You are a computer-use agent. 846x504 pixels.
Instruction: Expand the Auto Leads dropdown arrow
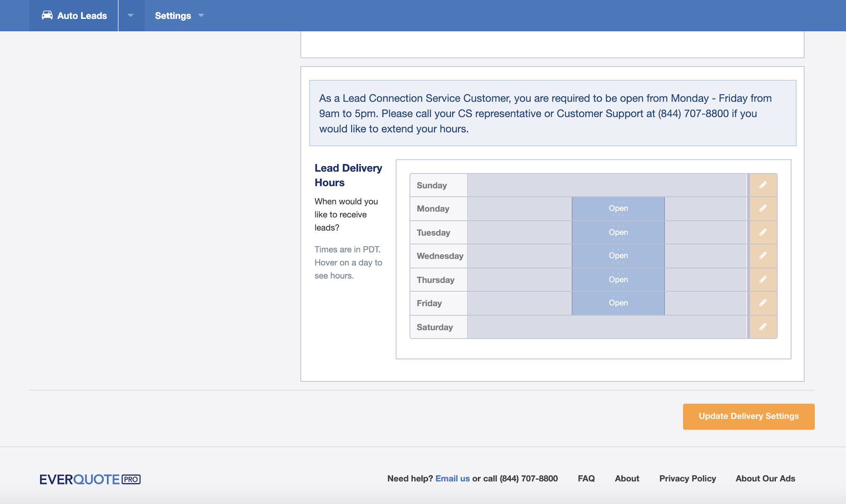(131, 15)
